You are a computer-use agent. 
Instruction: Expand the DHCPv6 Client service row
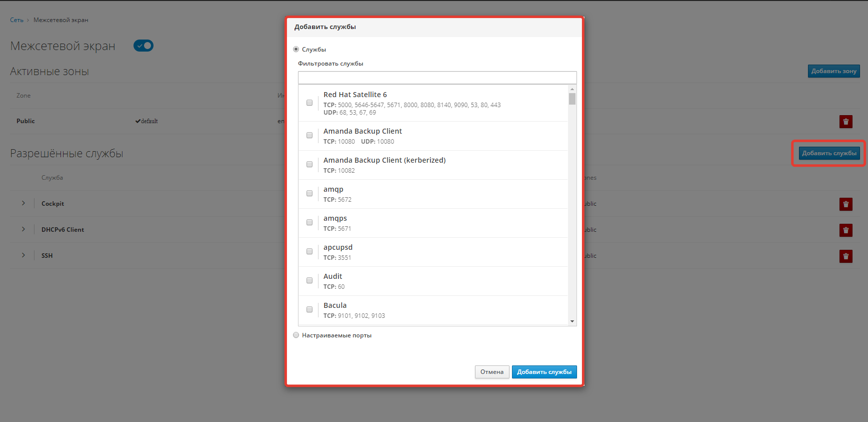point(23,229)
